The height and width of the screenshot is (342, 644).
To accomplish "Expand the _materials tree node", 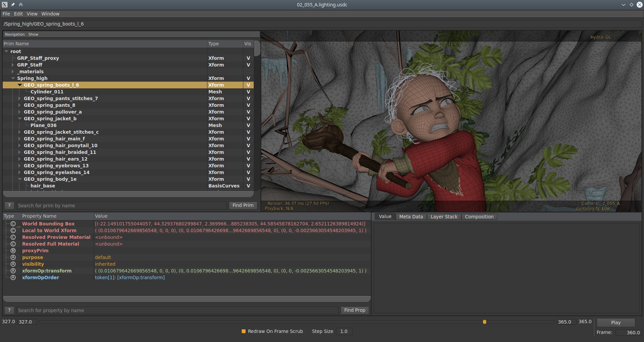I will click(x=13, y=72).
